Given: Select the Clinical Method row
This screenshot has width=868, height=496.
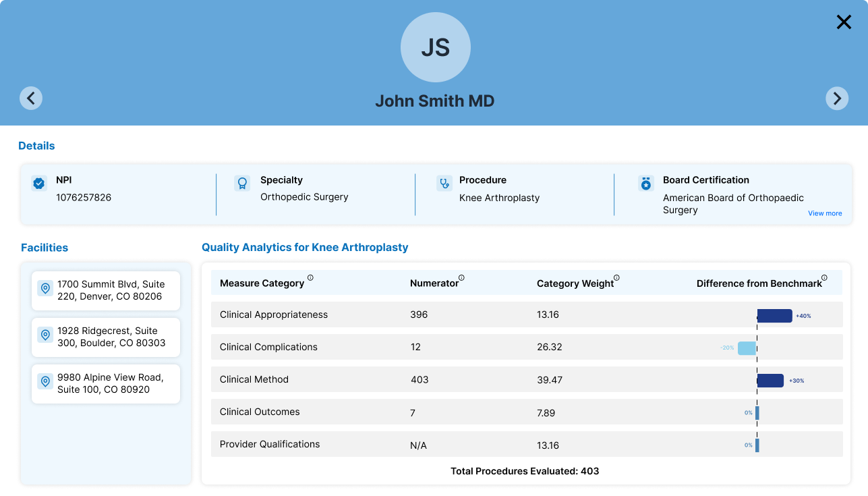Looking at the screenshot, I should click(526, 379).
